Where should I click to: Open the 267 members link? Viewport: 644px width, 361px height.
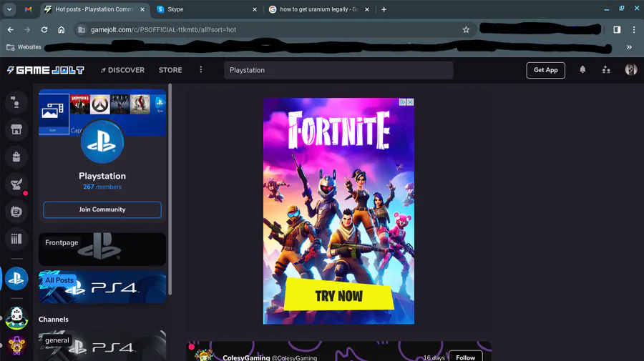tap(102, 187)
